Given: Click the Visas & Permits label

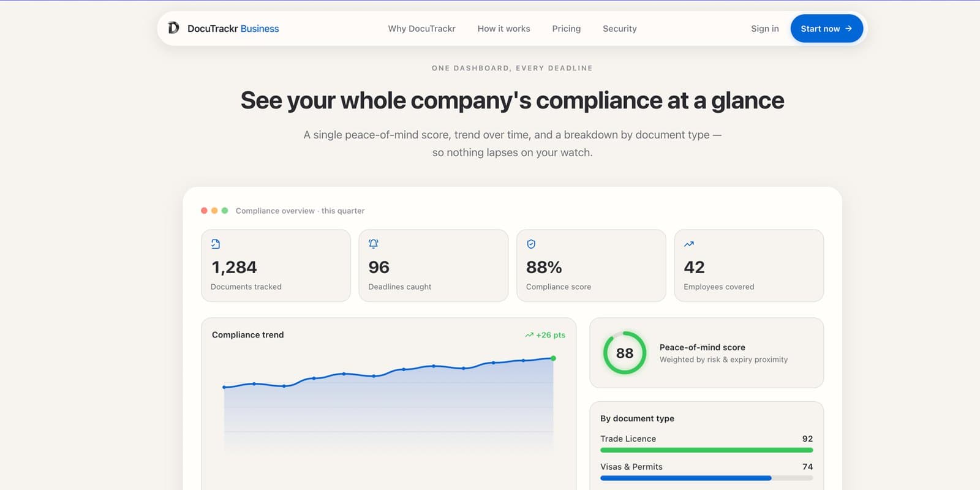Looking at the screenshot, I should coord(631,467).
